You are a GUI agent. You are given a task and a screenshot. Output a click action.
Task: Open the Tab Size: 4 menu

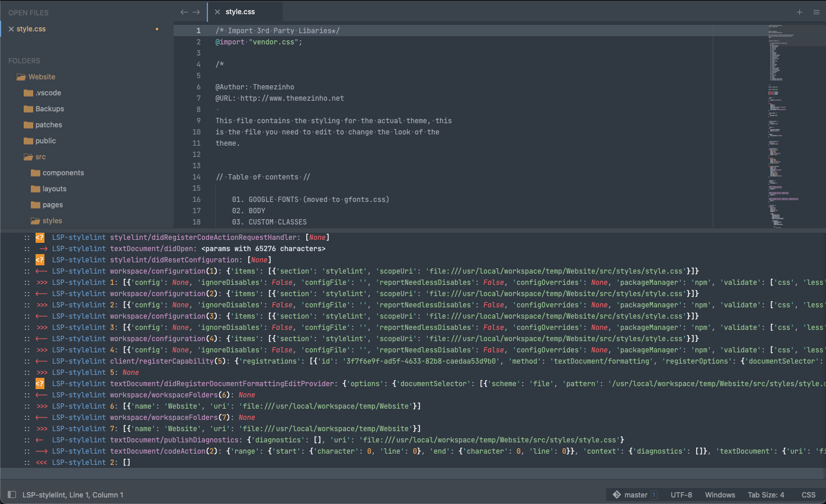click(x=766, y=495)
